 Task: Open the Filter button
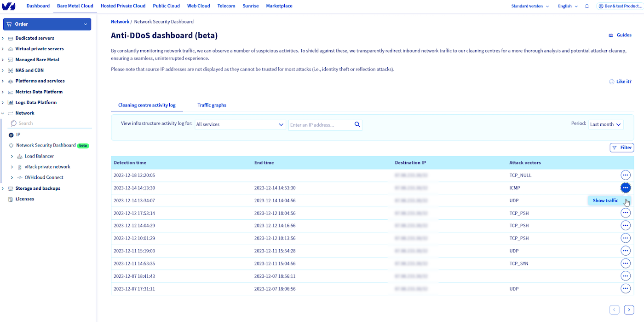[621, 147]
